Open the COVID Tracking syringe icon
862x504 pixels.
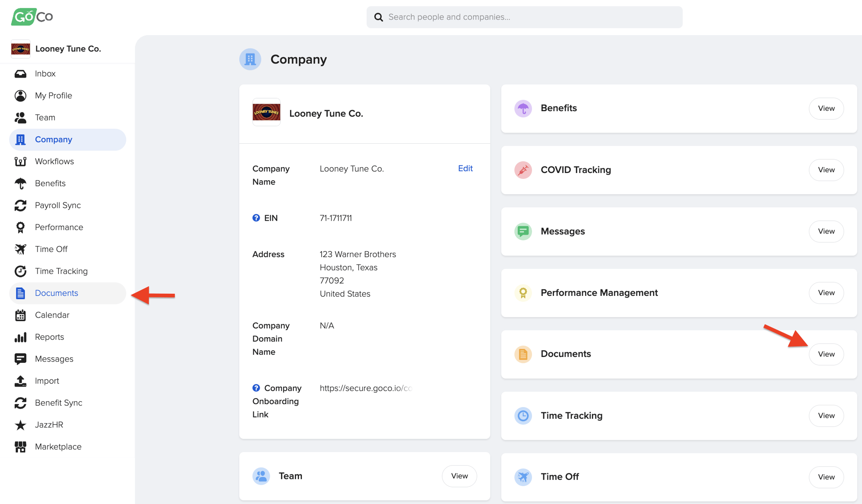(523, 170)
